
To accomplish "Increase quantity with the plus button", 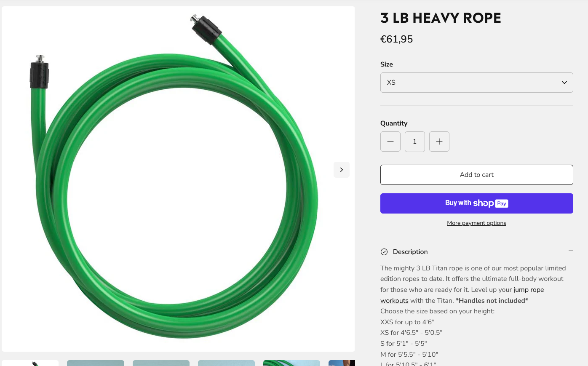I will (439, 142).
